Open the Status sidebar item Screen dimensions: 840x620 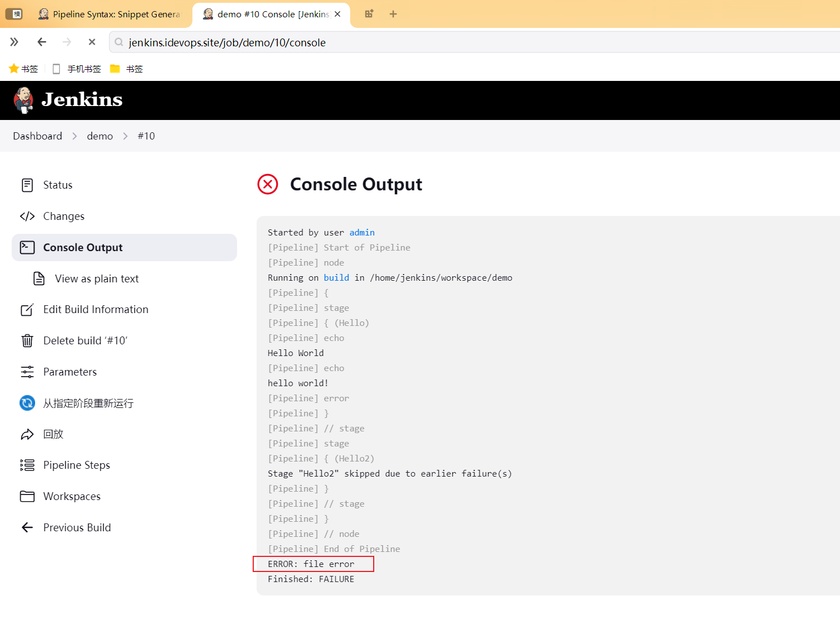pos(124,185)
